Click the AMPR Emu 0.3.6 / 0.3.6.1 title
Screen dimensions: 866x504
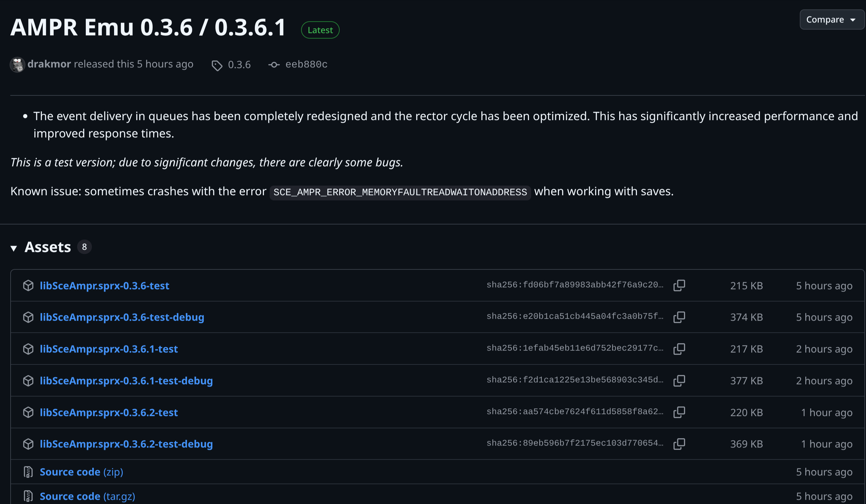tap(148, 27)
